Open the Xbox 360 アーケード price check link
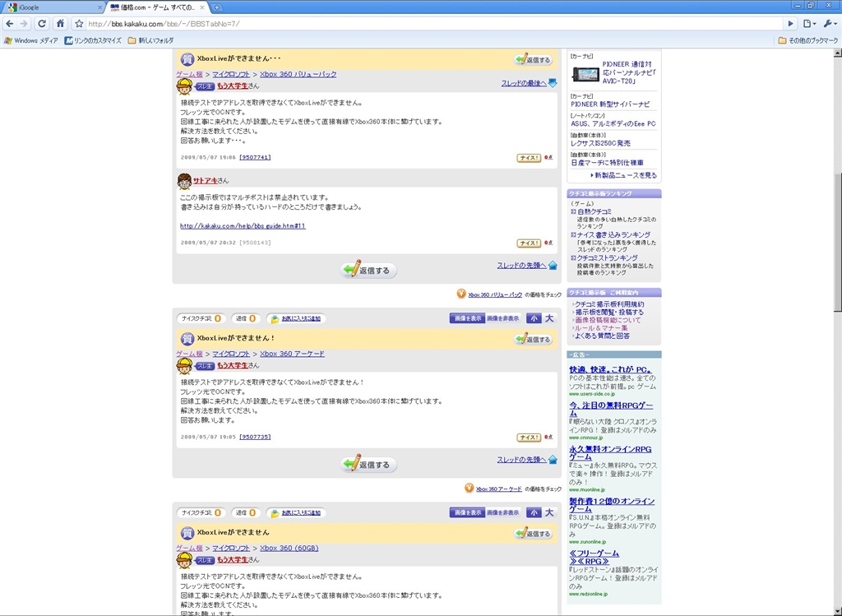The height and width of the screenshot is (616, 842). [x=499, y=489]
